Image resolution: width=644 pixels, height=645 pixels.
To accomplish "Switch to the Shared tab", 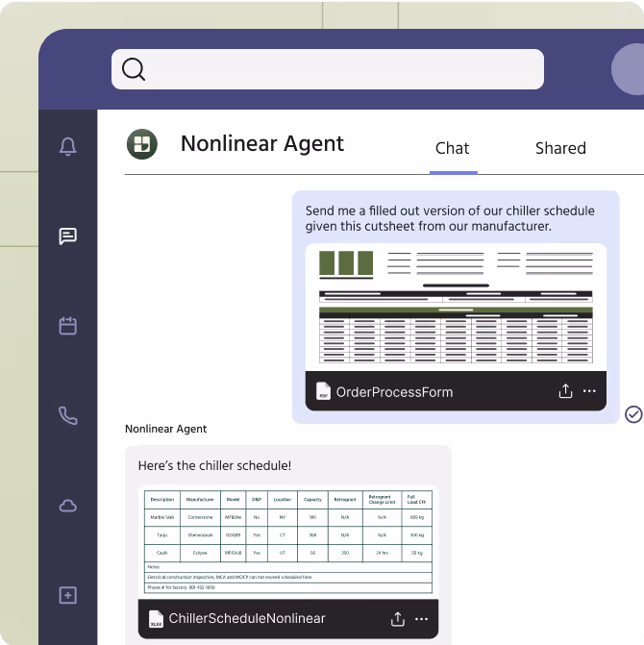I will 560,148.
